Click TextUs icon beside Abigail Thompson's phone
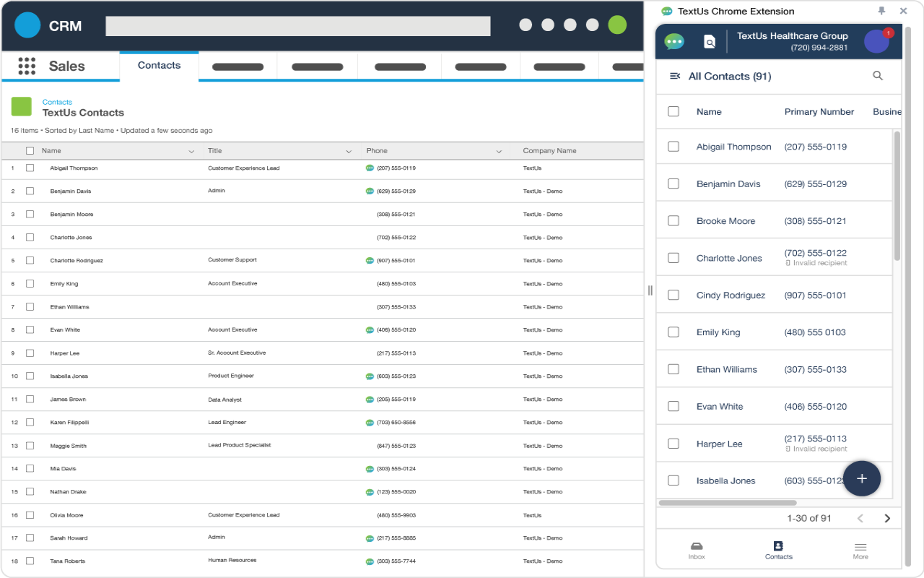Image resolution: width=924 pixels, height=578 pixels. tap(370, 168)
